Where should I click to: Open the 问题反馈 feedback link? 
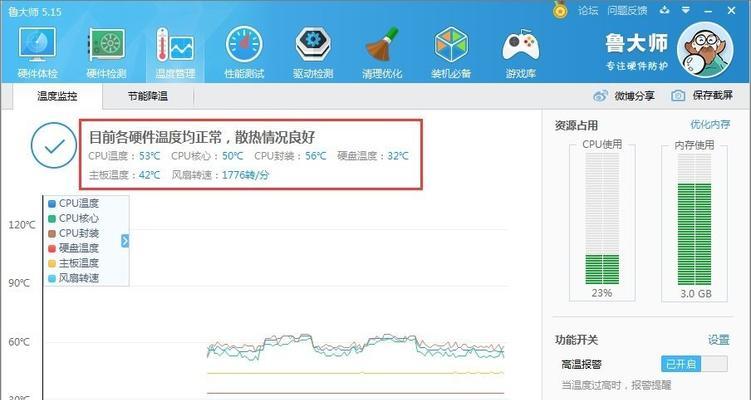pyautogui.click(x=627, y=11)
